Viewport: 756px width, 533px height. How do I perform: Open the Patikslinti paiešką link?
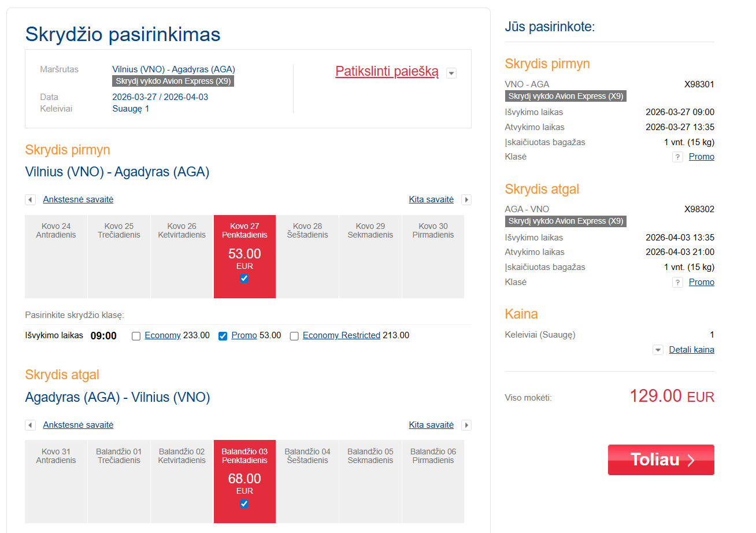[387, 72]
